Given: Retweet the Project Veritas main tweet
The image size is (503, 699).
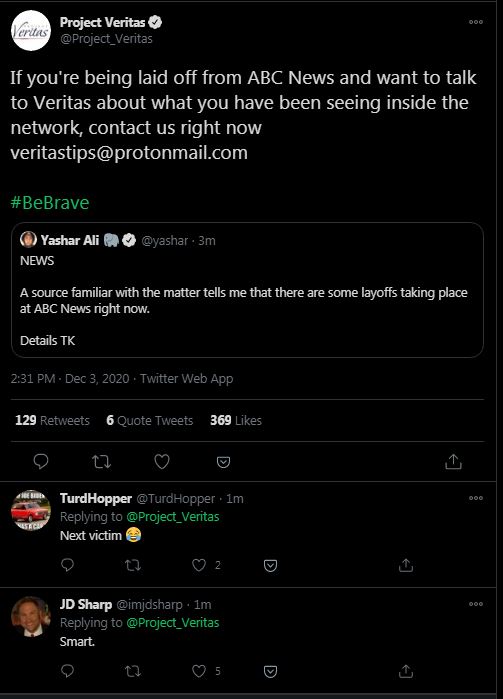Looking at the screenshot, I should pos(102,461).
